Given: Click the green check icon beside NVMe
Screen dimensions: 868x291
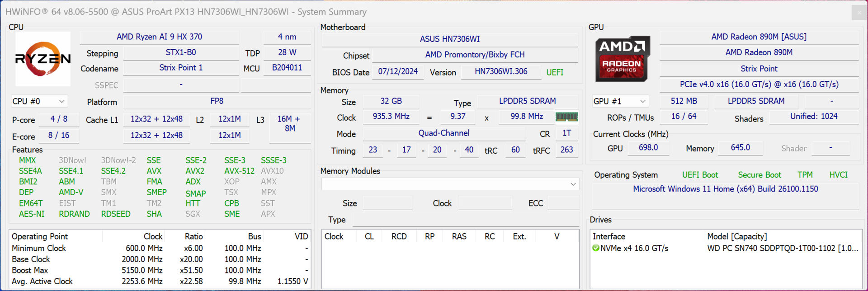Looking at the screenshot, I should click(x=596, y=248).
